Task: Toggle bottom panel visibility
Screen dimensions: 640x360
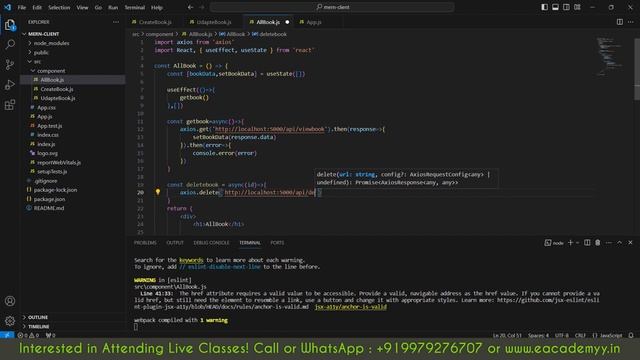Action: pyautogui.click(x=556, y=7)
